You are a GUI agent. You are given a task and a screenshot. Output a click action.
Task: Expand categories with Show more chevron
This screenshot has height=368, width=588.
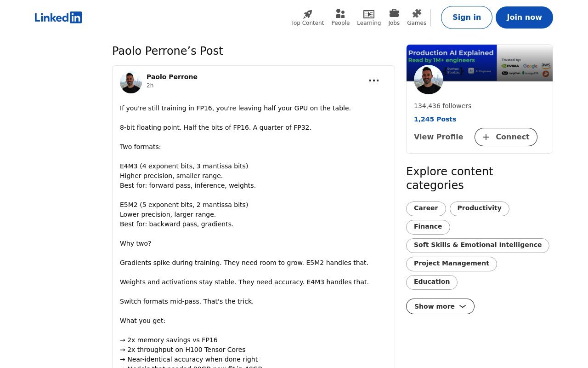[463, 306]
